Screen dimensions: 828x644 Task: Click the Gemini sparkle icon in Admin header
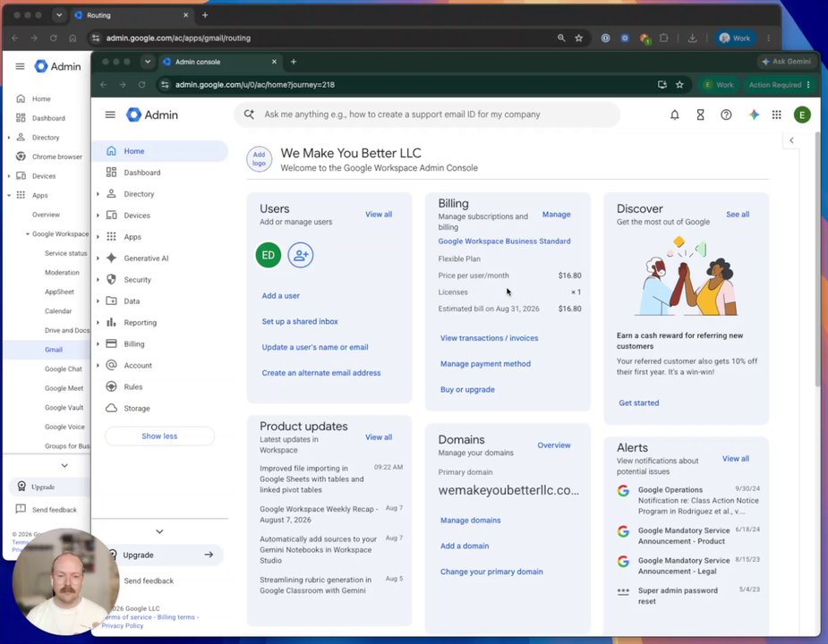tap(754, 114)
